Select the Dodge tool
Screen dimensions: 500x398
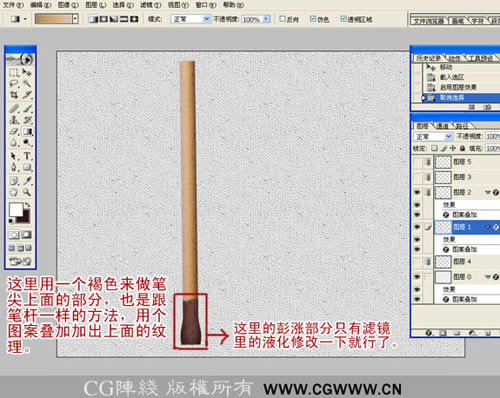(27, 143)
